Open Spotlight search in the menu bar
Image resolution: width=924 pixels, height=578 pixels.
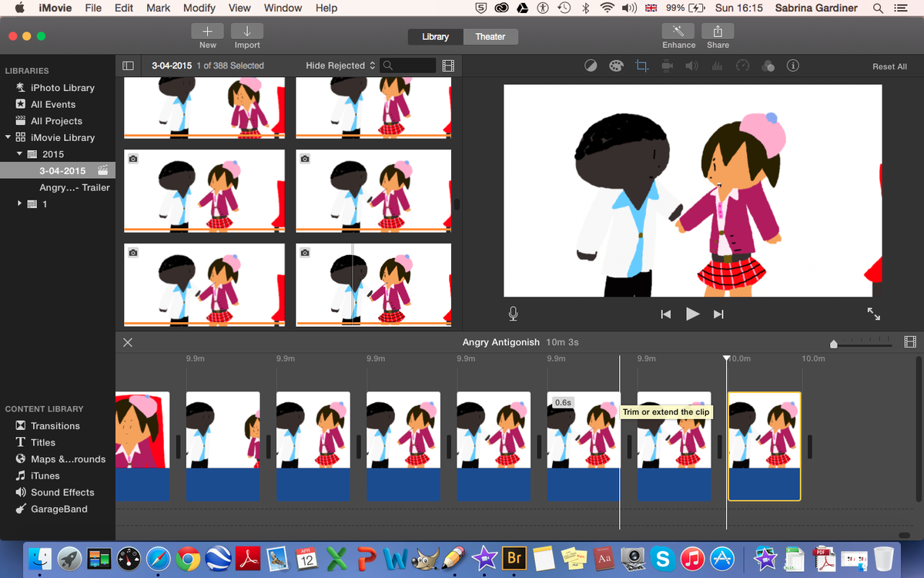878,8
